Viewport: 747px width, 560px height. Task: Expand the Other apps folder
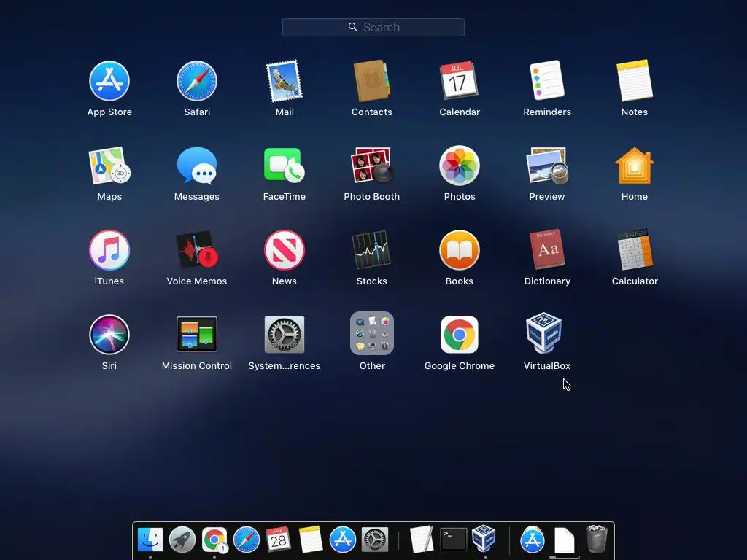coord(371,333)
